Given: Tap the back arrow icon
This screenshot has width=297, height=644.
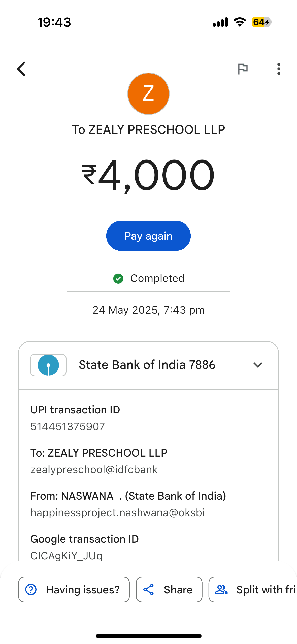Looking at the screenshot, I should (x=21, y=69).
